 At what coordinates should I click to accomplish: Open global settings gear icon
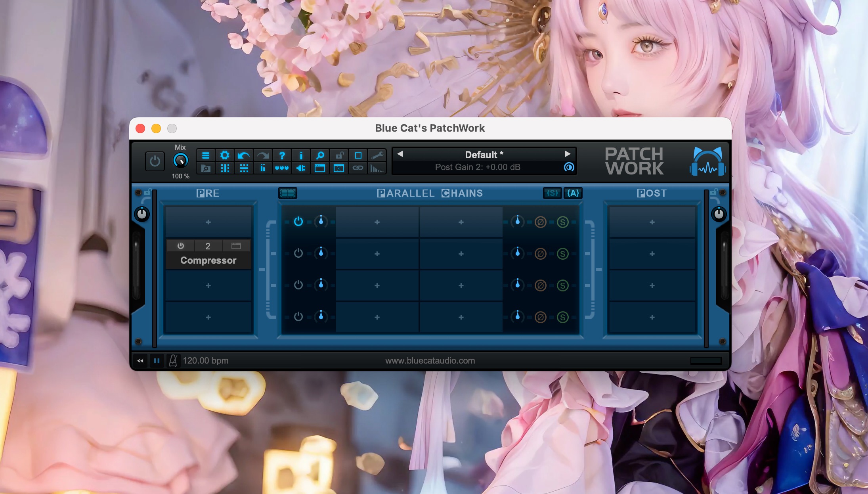click(x=225, y=155)
